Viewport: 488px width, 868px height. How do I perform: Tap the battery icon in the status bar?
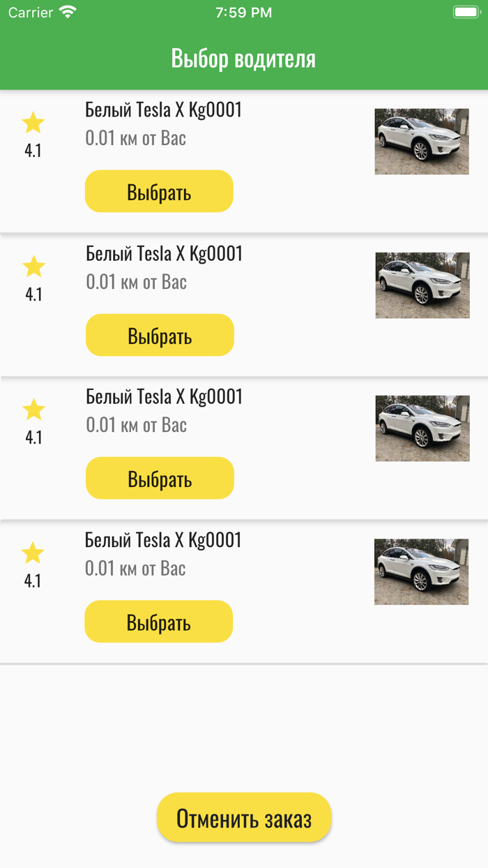466,12
